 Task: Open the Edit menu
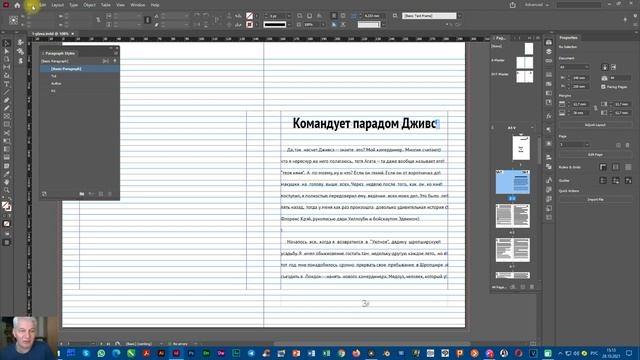42,5
